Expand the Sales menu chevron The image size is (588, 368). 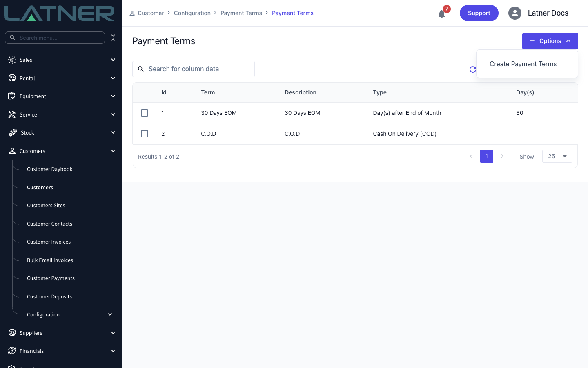point(113,60)
